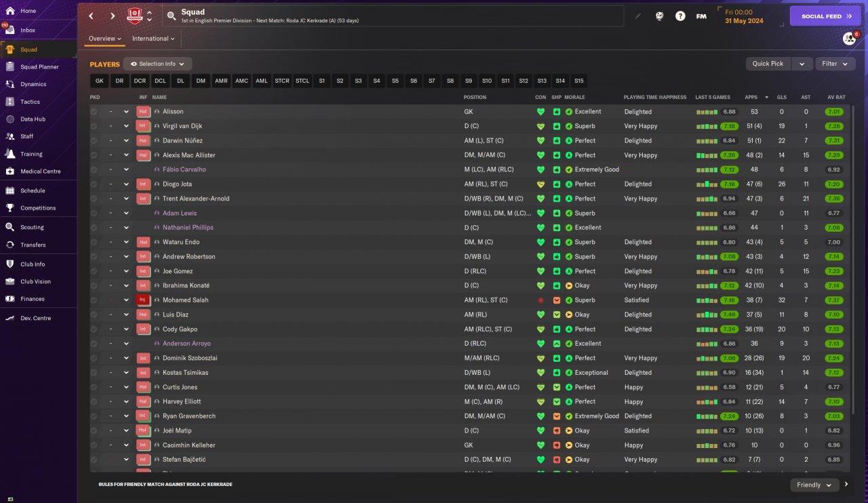The height and width of the screenshot is (503, 868).
Task: Click the club switcher chevrons beside the badge
Action: click(x=149, y=16)
